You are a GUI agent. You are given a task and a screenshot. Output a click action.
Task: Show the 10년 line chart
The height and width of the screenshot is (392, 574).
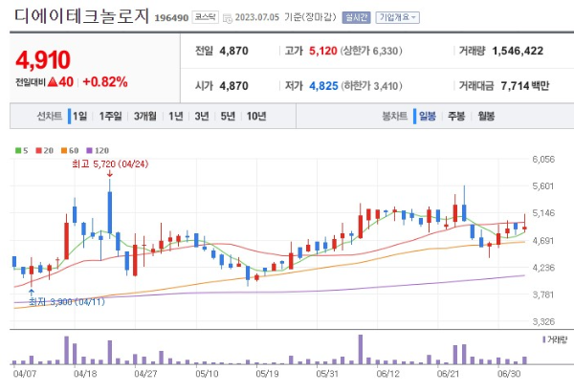[x=256, y=117]
